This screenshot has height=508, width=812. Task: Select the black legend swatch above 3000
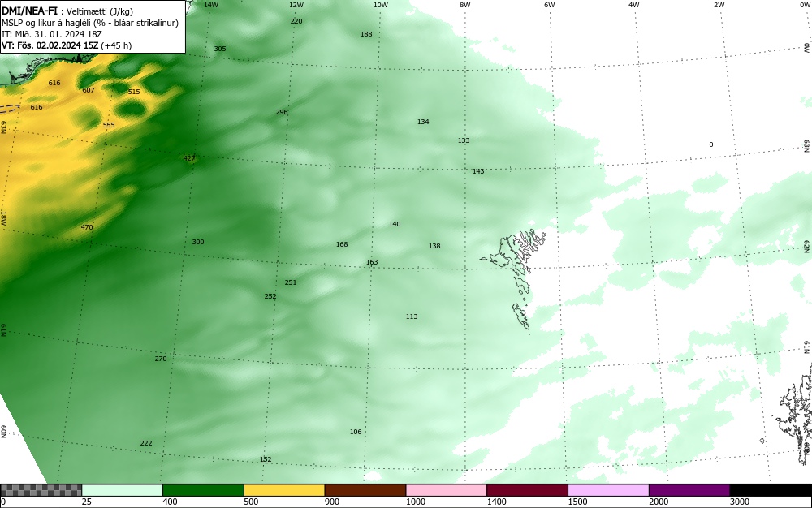pyautogui.click(x=771, y=490)
